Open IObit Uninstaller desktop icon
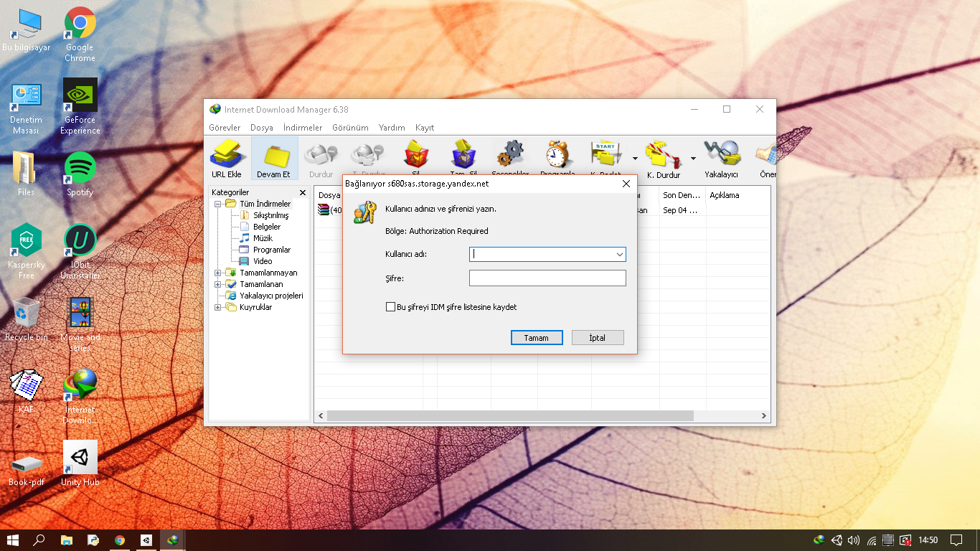Viewport: 980px width, 551px height. click(x=80, y=251)
